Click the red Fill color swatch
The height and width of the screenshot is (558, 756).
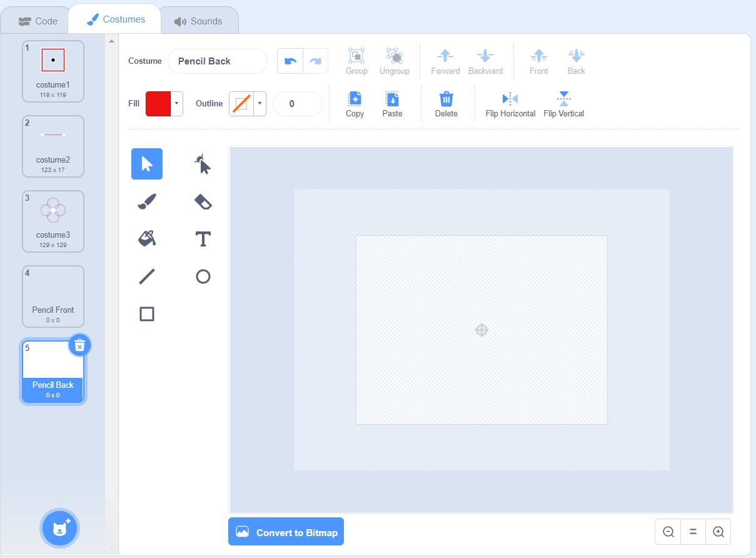coord(158,103)
